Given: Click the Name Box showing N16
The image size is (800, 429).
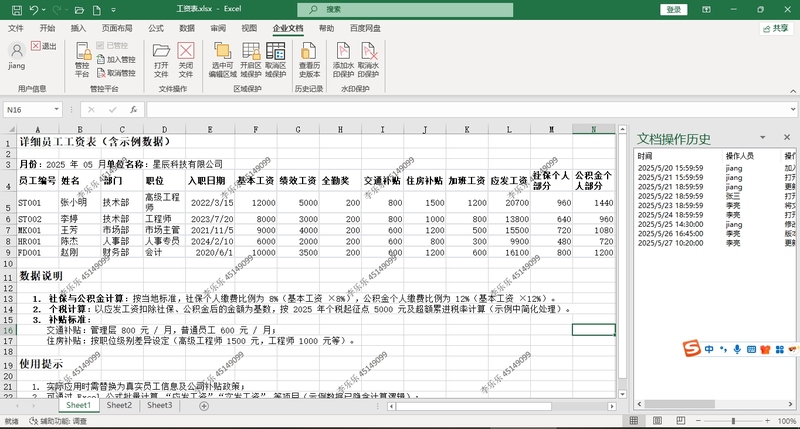Looking at the screenshot, I should tap(28, 110).
